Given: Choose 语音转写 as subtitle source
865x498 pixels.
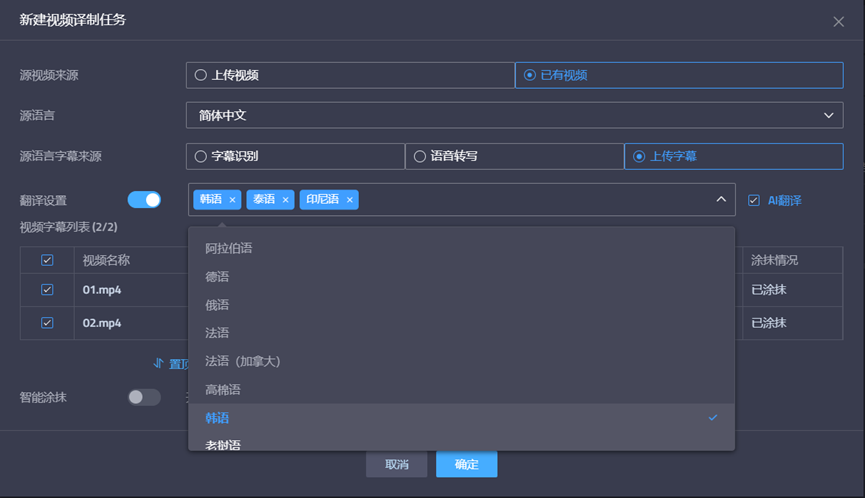Looking at the screenshot, I should 420,156.
